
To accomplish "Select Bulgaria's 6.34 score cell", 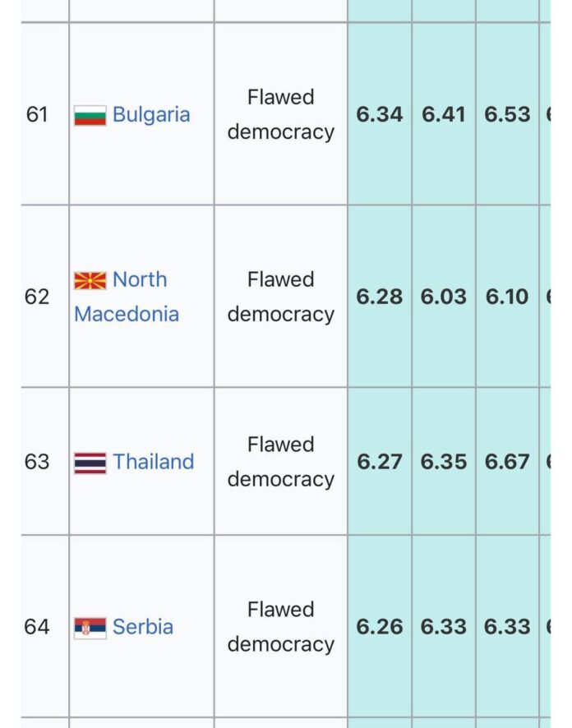I will 380,115.
